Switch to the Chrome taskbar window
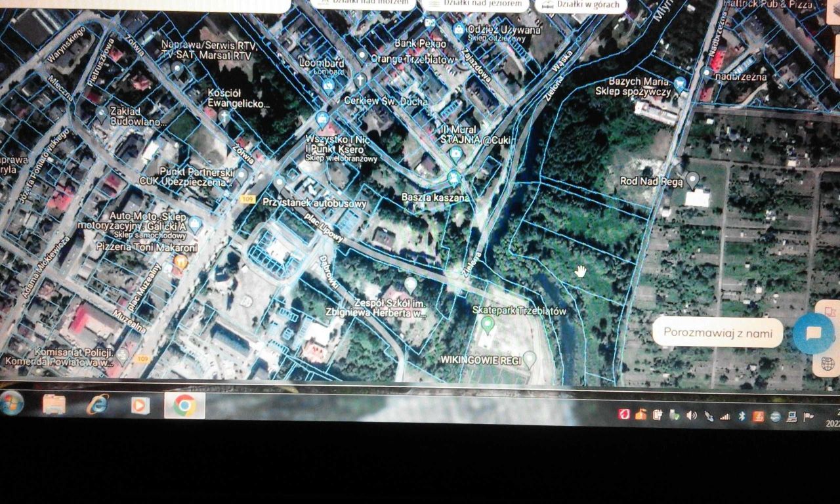The width and height of the screenshot is (840, 504). [184, 406]
